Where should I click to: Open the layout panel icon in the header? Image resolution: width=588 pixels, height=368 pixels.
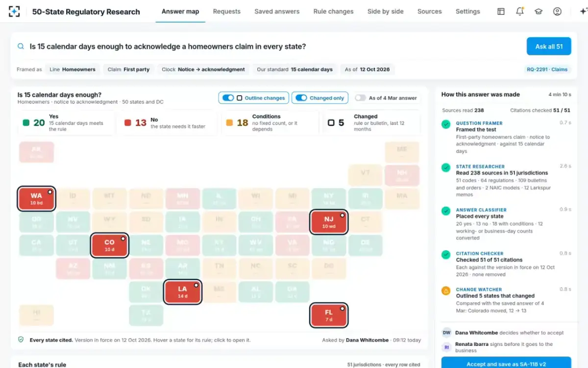[x=501, y=11]
